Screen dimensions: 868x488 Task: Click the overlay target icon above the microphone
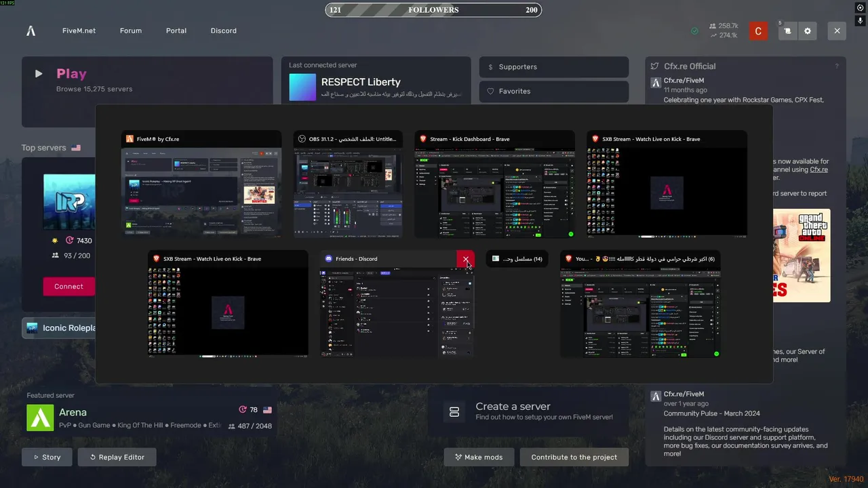861,7
